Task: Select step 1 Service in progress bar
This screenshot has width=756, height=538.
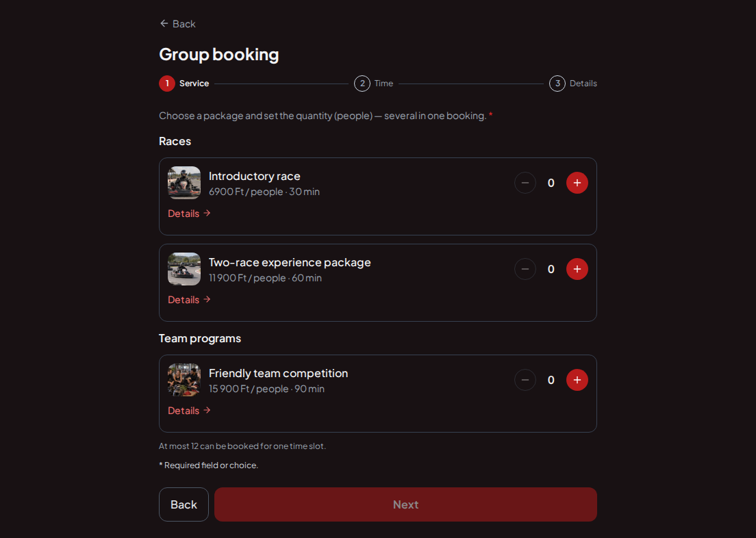Action: (x=184, y=84)
